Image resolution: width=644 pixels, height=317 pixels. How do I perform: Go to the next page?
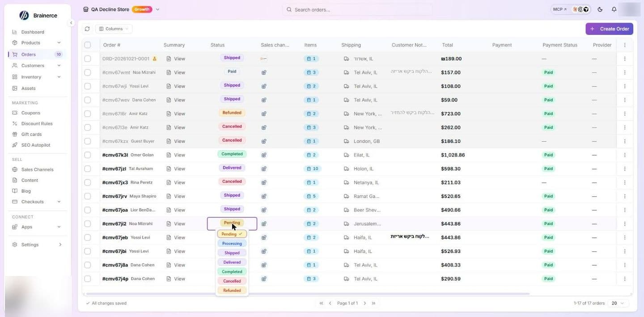click(365, 303)
